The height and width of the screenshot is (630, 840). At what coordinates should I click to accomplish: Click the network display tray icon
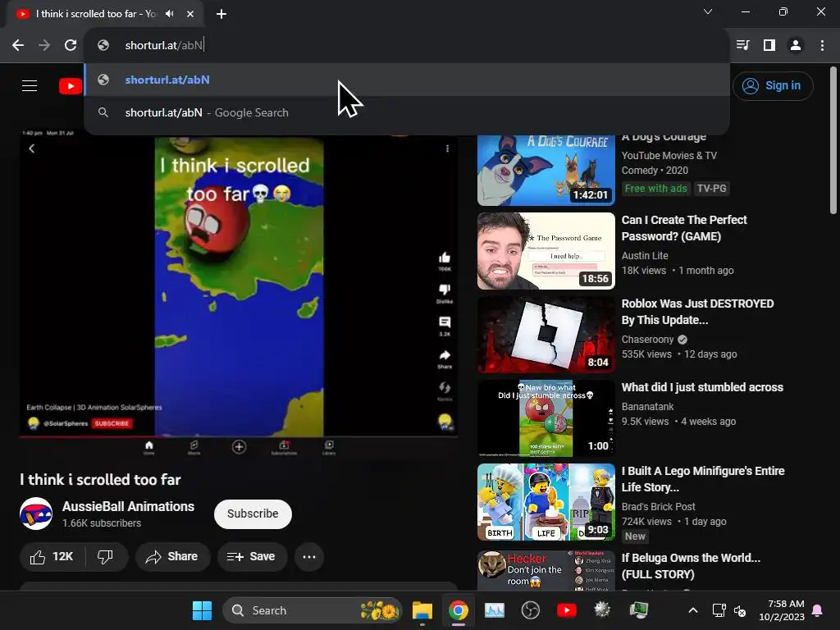pyautogui.click(x=719, y=610)
